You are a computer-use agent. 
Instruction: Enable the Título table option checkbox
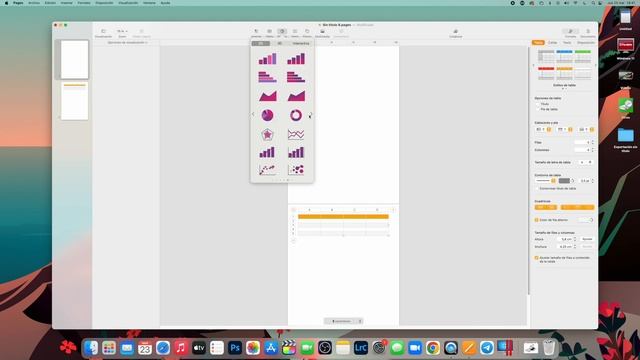point(537,104)
